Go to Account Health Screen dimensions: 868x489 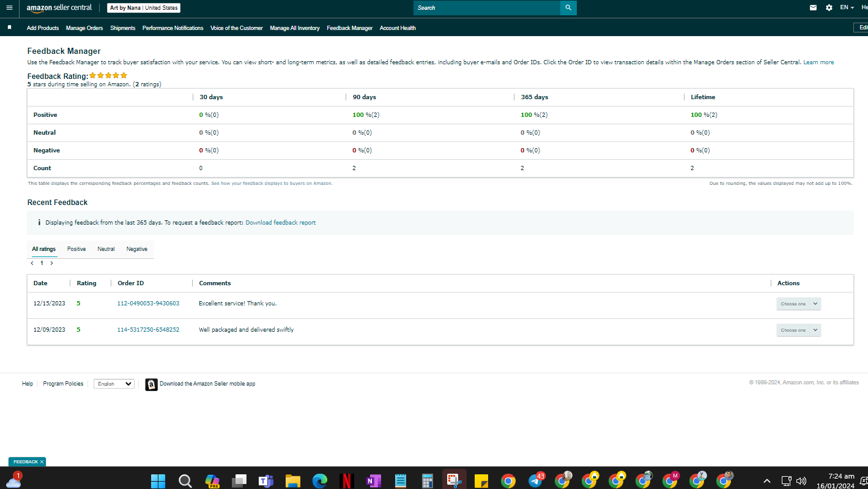coord(398,28)
